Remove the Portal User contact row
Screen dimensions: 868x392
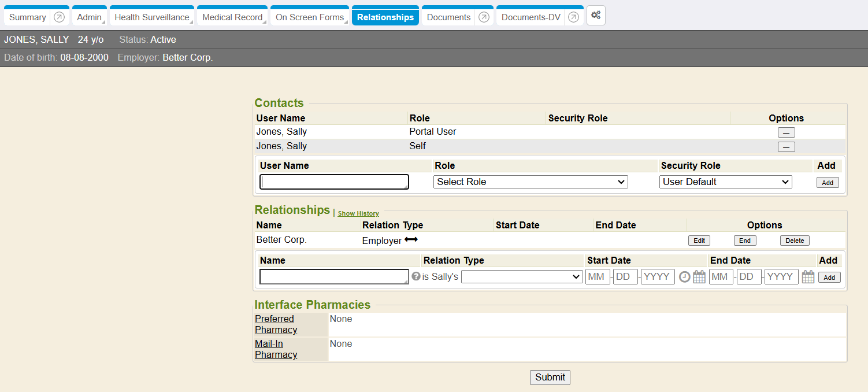[786, 133]
